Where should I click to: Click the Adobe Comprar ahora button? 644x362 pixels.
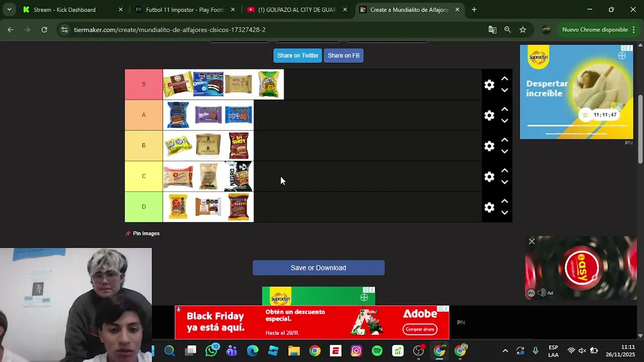[420, 329]
